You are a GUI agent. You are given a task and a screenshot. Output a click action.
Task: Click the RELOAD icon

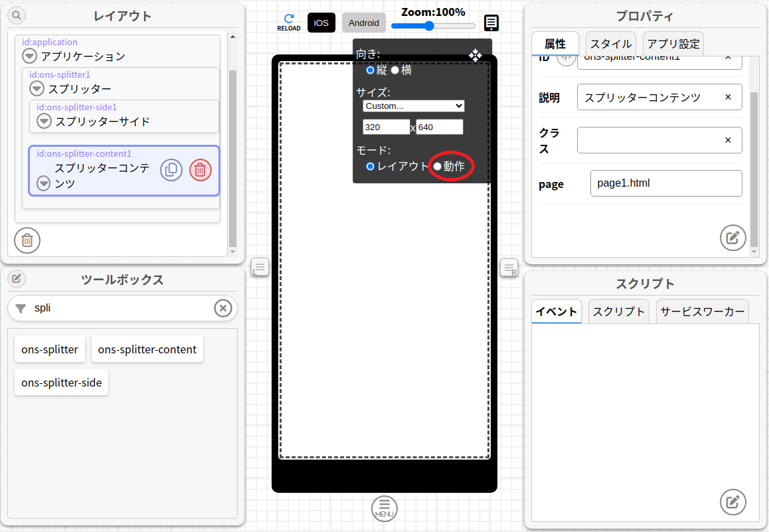click(289, 23)
